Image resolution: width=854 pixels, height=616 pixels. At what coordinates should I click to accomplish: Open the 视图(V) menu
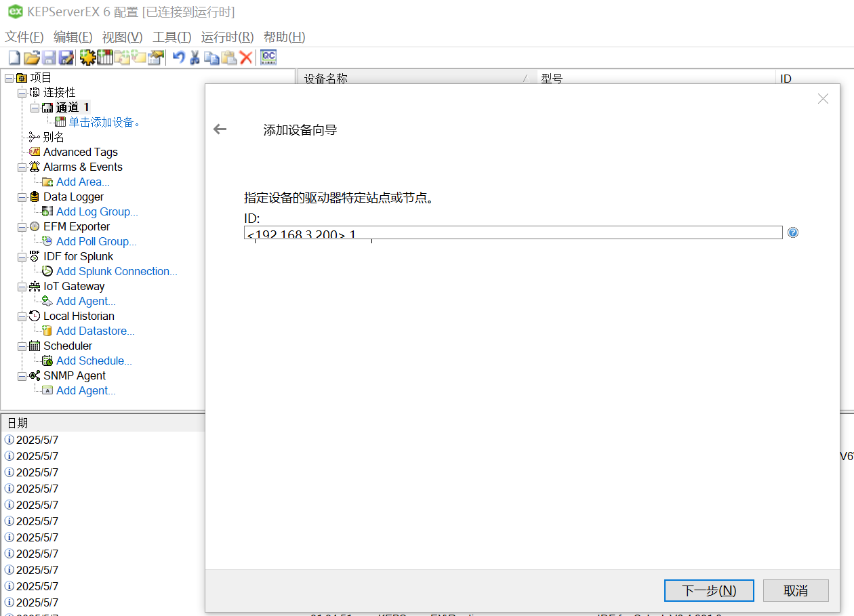click(x=123, y=37)
